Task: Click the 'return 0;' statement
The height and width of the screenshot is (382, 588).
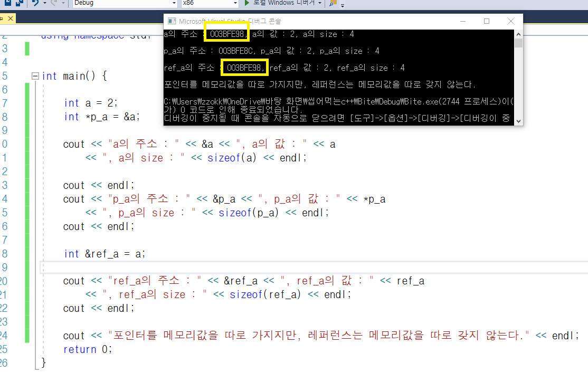Action: point(88,349)
